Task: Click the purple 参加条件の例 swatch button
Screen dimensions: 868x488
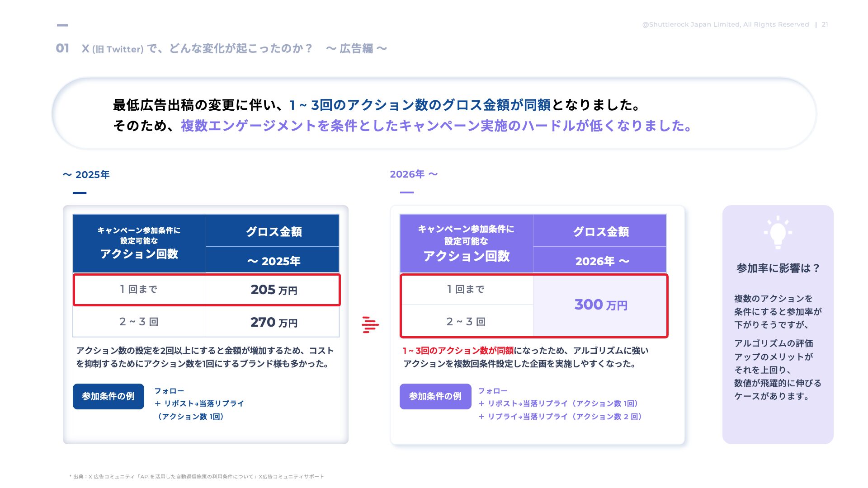Action: pos(435,396)
